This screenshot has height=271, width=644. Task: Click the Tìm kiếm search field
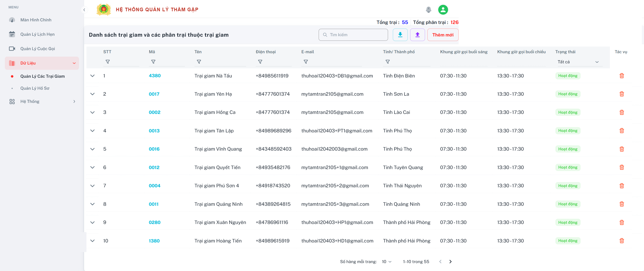point(353,35)
